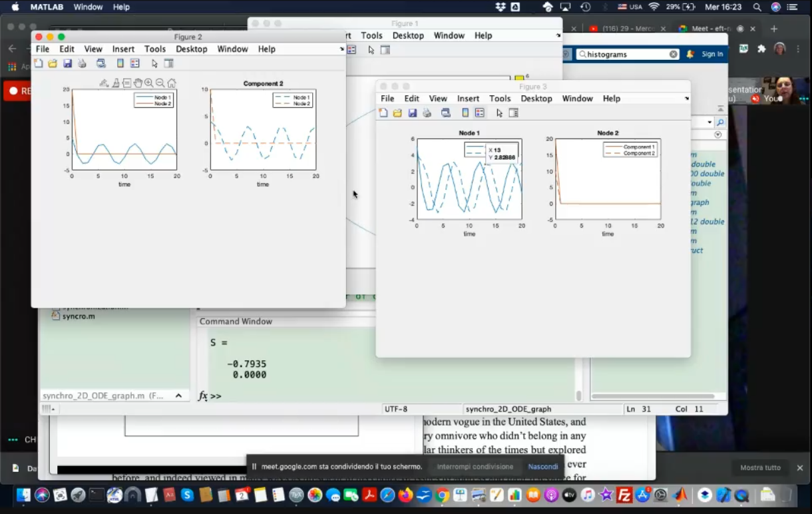
Task: Select the Pan hand tool on Figure 2 axes
Action: pos(138,83)
